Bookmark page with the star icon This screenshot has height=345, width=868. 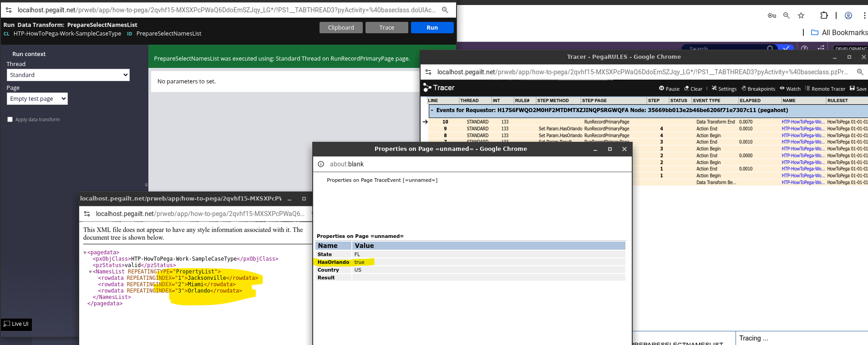[x=801, y=15]
